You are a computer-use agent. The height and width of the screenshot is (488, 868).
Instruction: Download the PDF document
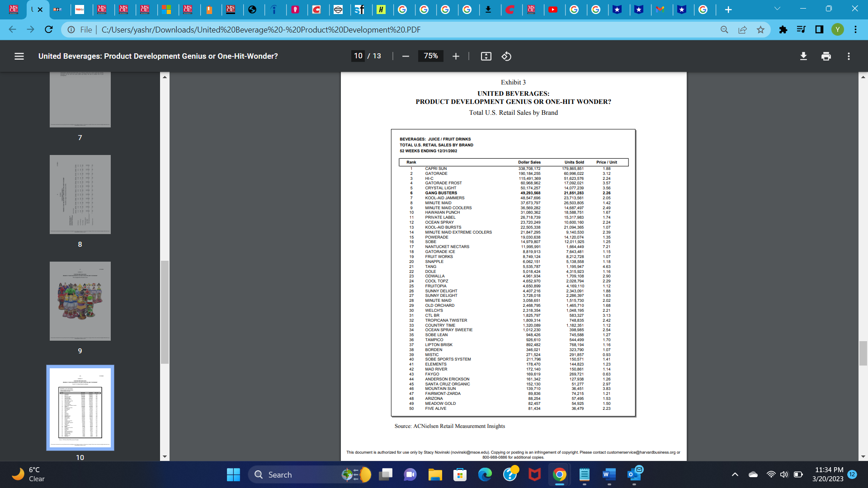coord(804,56)
